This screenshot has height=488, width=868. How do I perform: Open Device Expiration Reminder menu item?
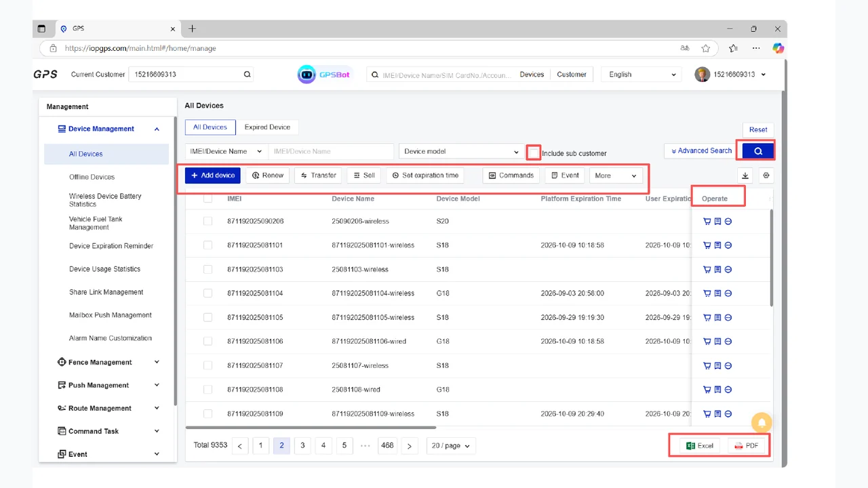[111, 246]
